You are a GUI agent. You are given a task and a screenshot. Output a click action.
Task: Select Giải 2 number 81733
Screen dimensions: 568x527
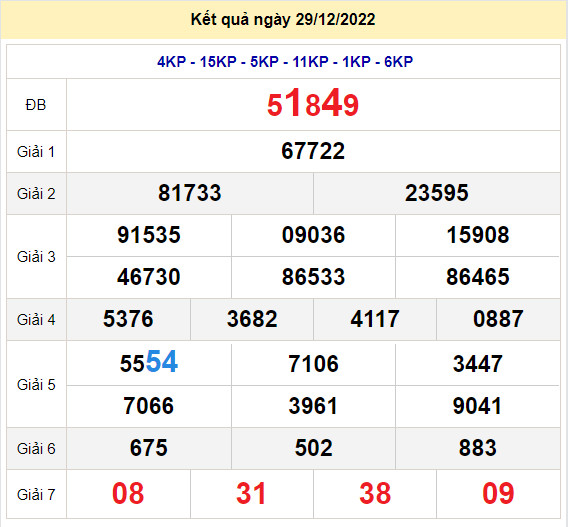(189, 193)
